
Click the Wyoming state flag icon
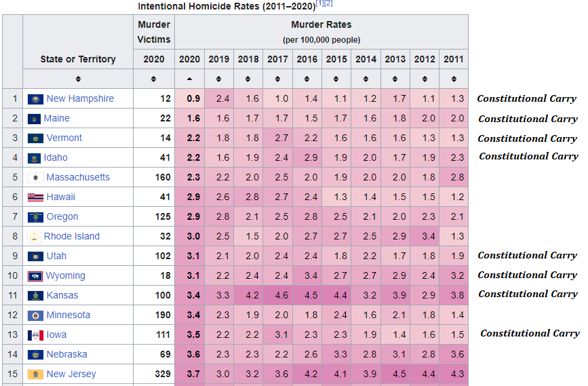coord(35,277)
